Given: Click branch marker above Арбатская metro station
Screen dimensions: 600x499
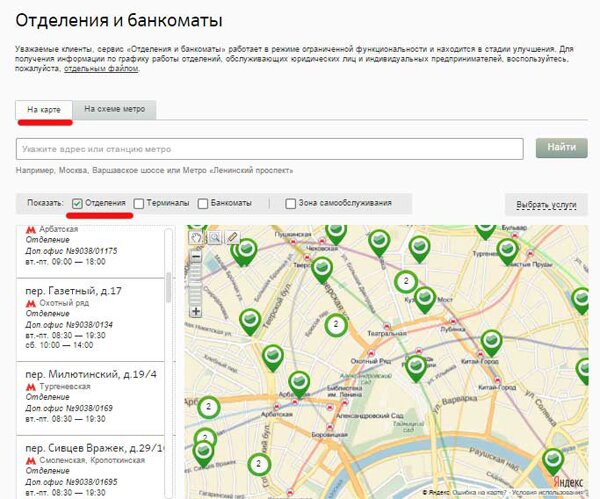Looking at the screenshot, I should point(299,384).
